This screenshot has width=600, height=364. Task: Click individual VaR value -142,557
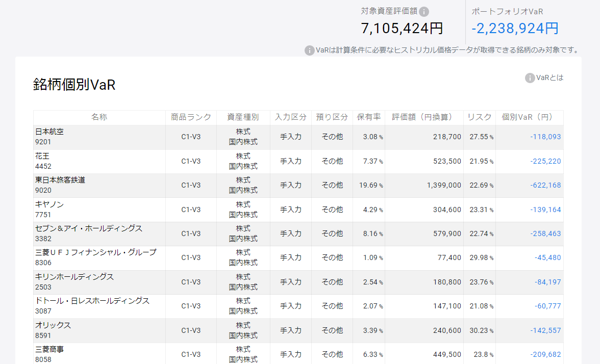[x=545, y=331]
